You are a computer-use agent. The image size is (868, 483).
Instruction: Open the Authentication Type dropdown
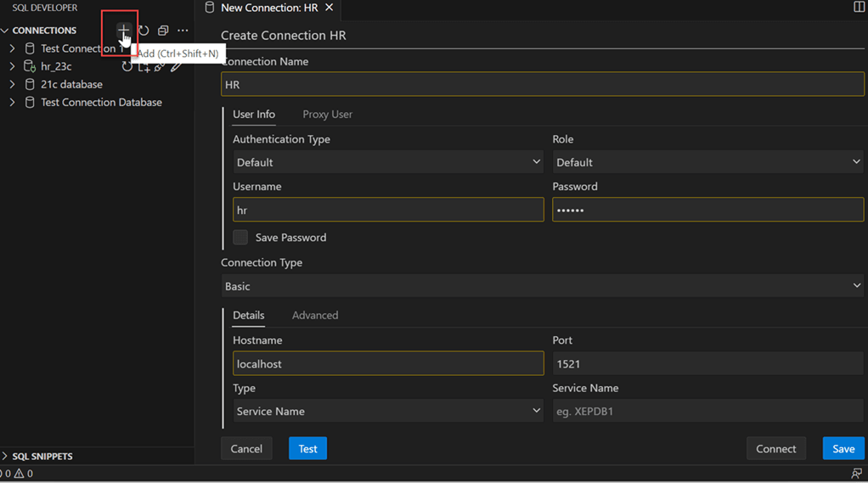point(388,162)
